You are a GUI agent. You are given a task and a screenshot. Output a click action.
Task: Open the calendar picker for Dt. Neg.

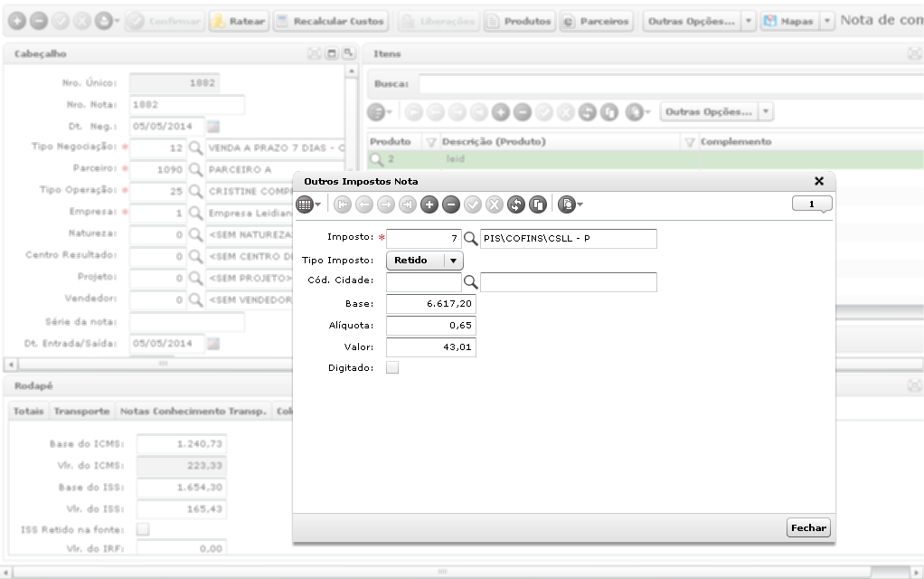point(213,126)
